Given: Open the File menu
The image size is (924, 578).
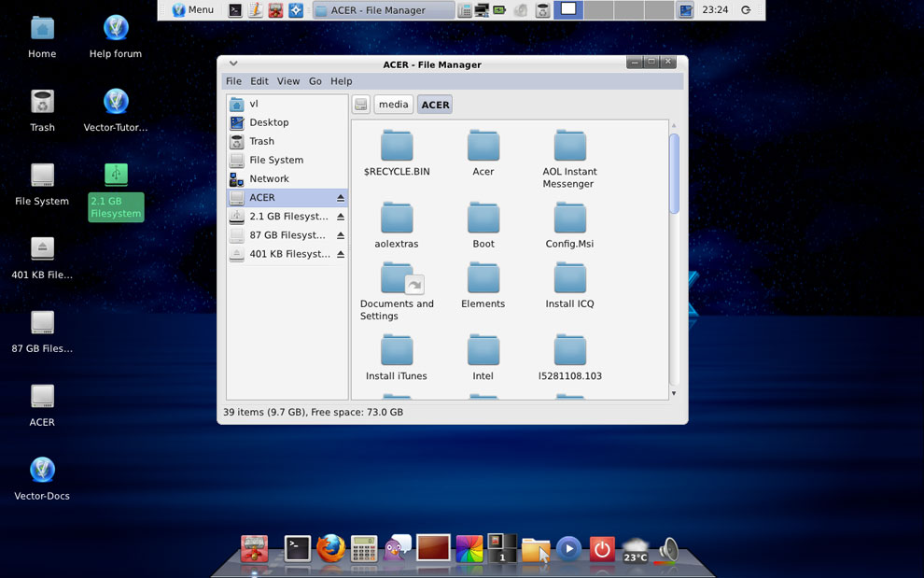Looking at the screenshot, I should [233, 81].
